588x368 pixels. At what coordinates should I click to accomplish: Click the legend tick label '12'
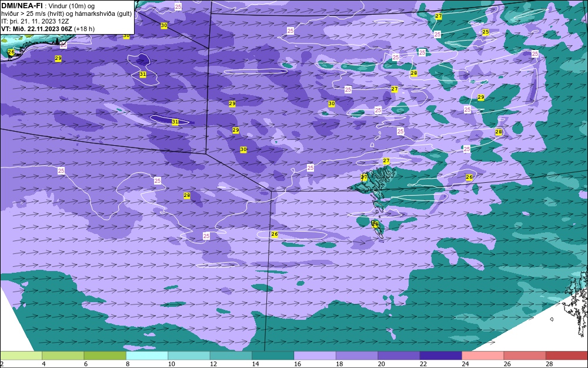tap(213, 364)
